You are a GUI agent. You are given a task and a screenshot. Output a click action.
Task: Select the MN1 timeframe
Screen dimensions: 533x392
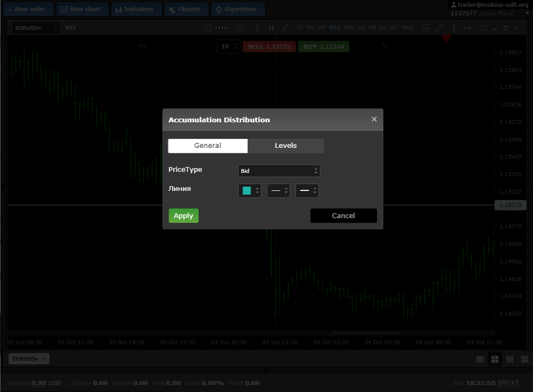(x=408, y=28)
